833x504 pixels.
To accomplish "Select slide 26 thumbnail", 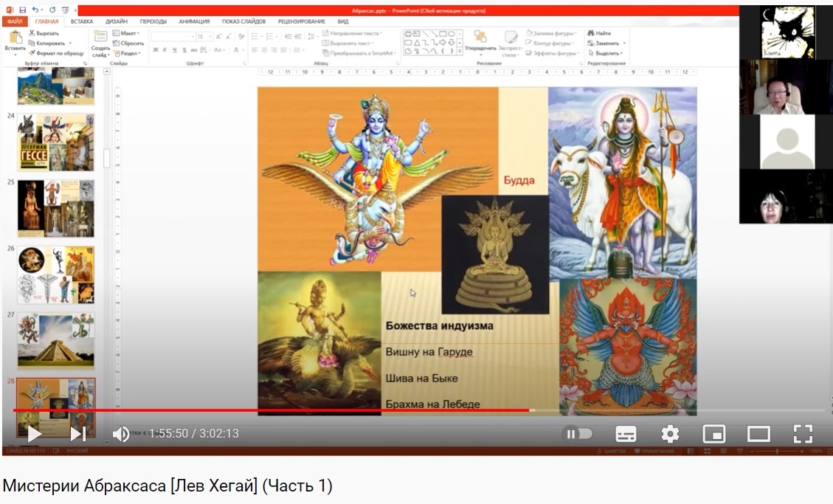I will point(56,275).
